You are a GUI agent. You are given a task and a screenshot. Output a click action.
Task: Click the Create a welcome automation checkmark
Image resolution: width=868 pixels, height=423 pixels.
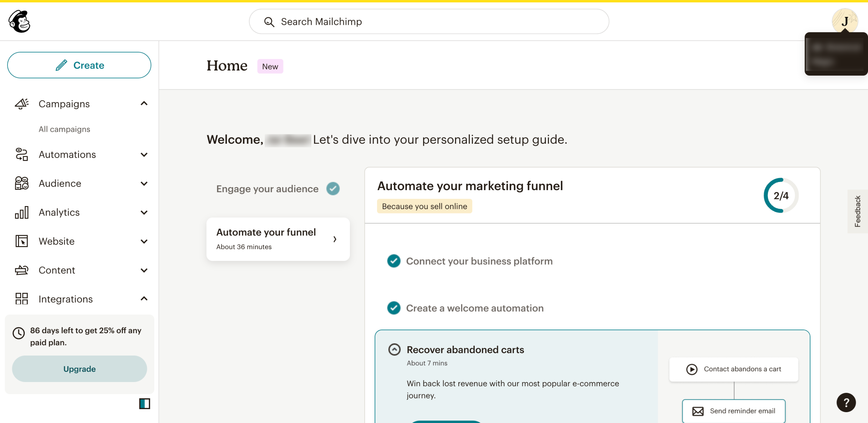tap(394, 308)
